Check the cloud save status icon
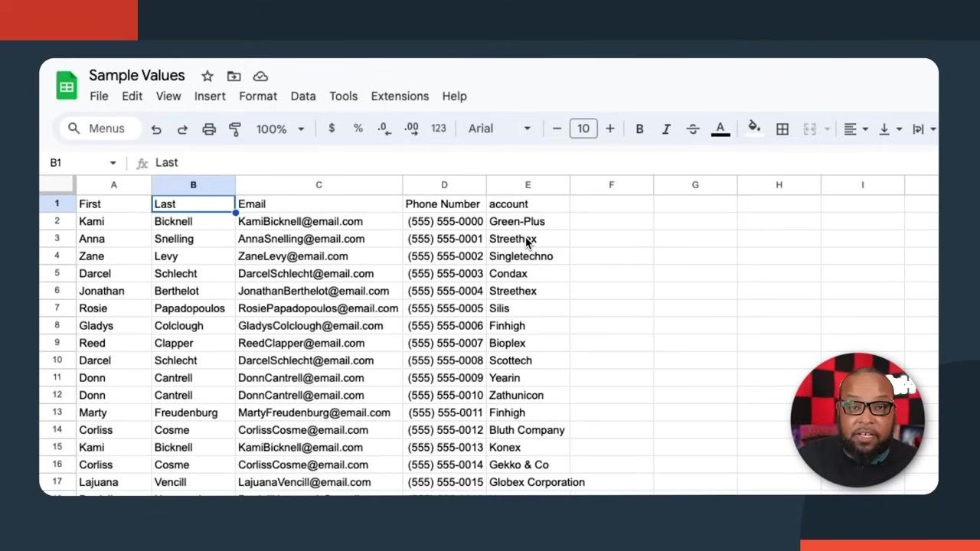980x551 pixels. coord(260,76)
